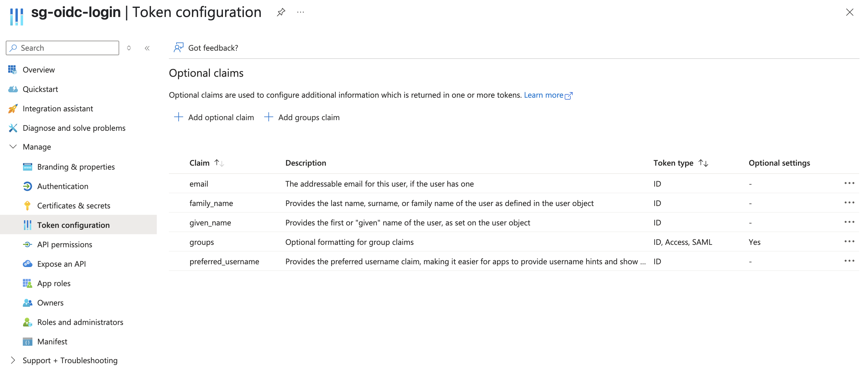Open the Learn more link
868x392 pixels.
pyautogui.click(x=543, y=95)
